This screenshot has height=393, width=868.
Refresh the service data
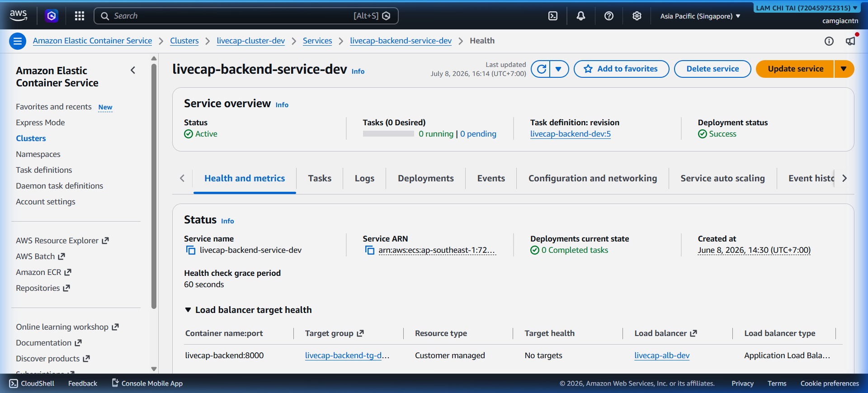coord(541,69)
